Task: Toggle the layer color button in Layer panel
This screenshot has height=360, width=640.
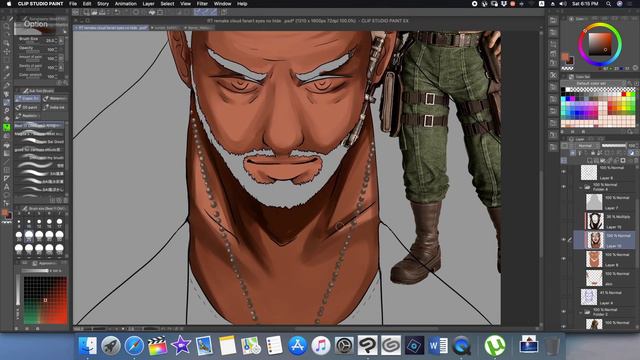Action: [x=631, y=153]
